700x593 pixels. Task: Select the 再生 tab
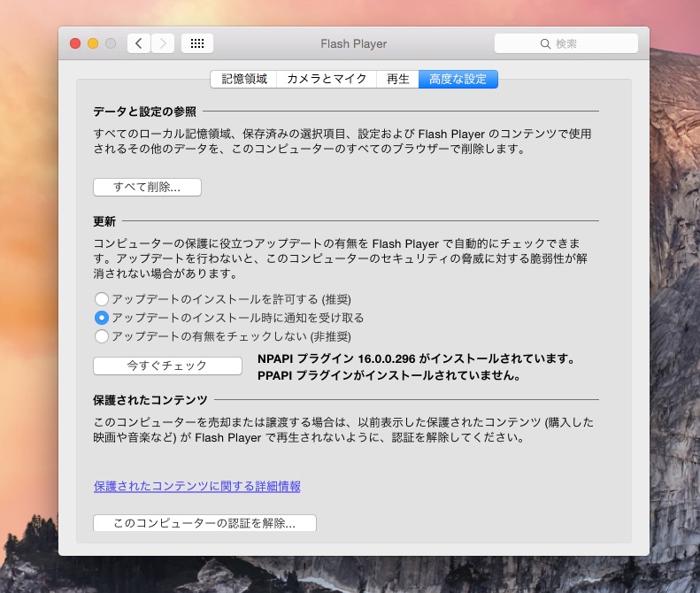(397, 79)
